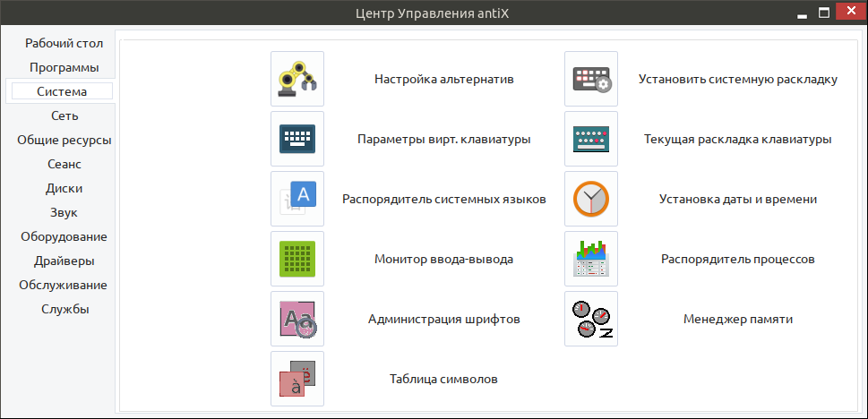Image resolution: width=868 pixels, height=419 pixels.
Task: Go to the Сеть tab
Action: point(64,115)
